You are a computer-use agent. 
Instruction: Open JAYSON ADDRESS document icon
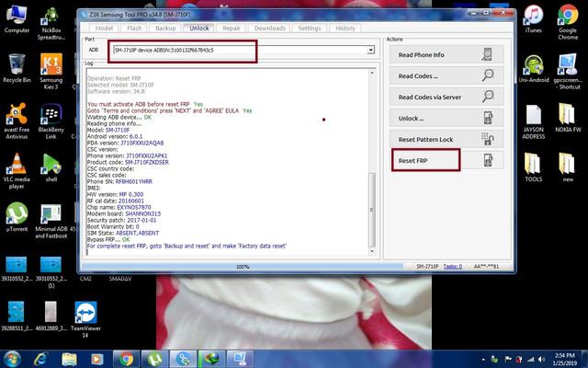click(533, 121)
